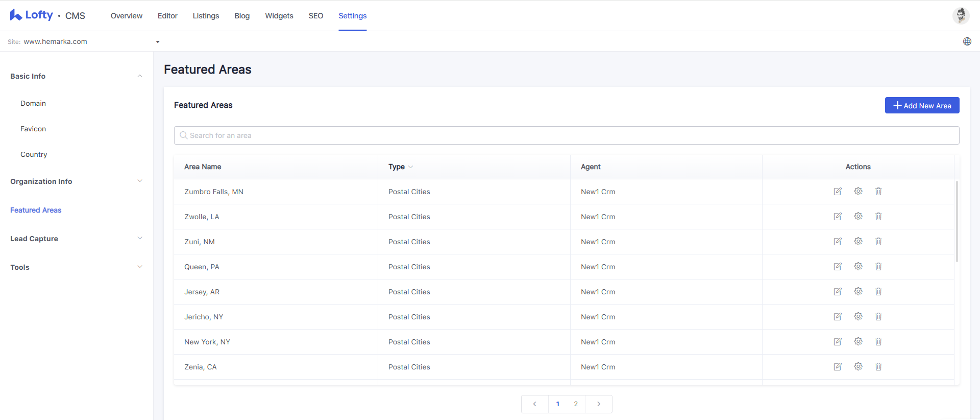Edit the Zumbro Falls, MN area
The height and width of the screenshot is (420, 980).
click(838, 192)
